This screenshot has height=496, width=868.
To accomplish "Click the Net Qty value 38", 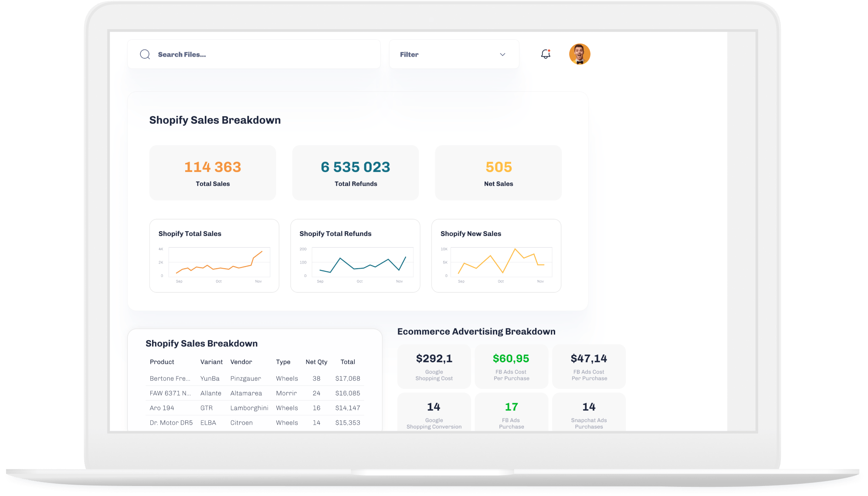I will point(316,378).
